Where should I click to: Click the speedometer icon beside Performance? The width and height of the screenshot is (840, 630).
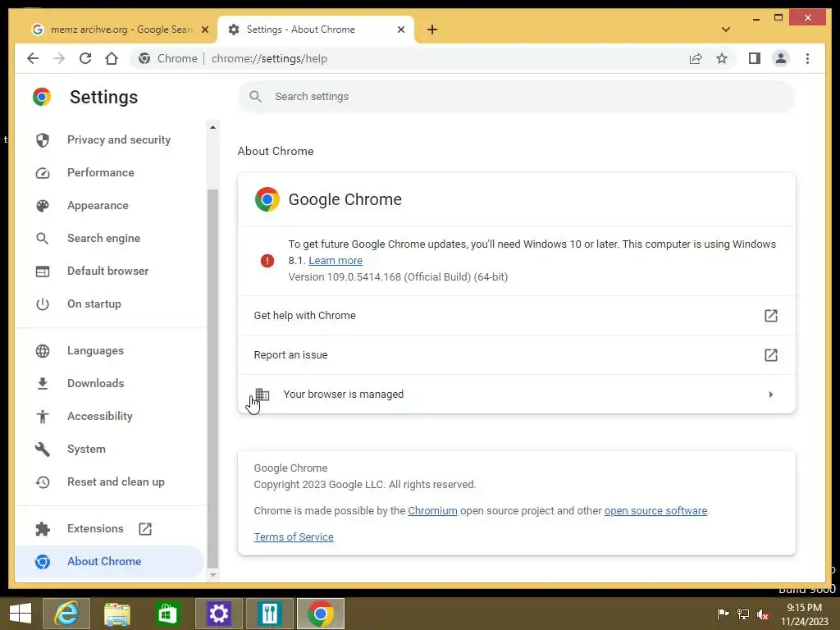coord(43,173)
